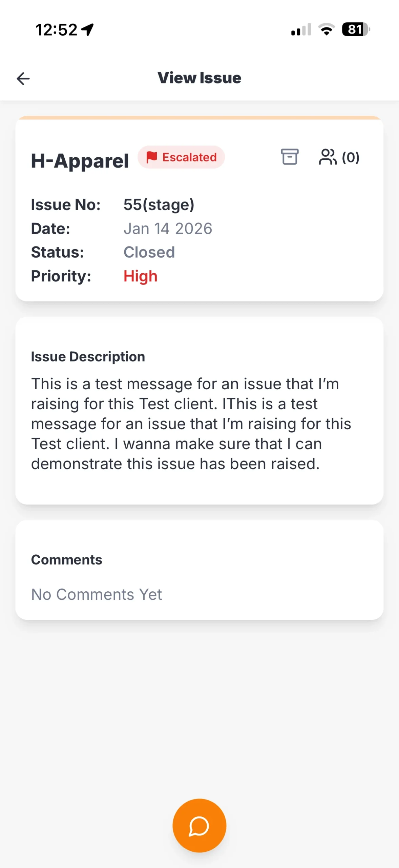Tap the battery indicator showing 81
Viewport: 399px width, 868px height.
click(356, 29)
